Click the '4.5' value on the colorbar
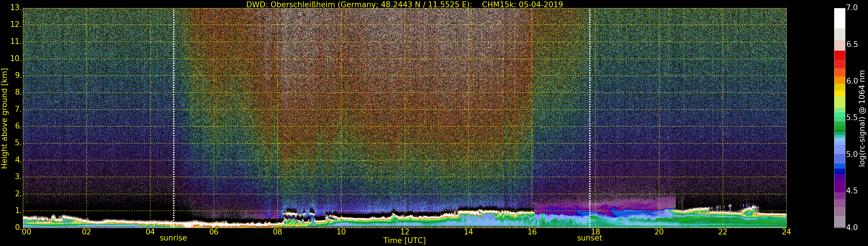 [852, 191]
